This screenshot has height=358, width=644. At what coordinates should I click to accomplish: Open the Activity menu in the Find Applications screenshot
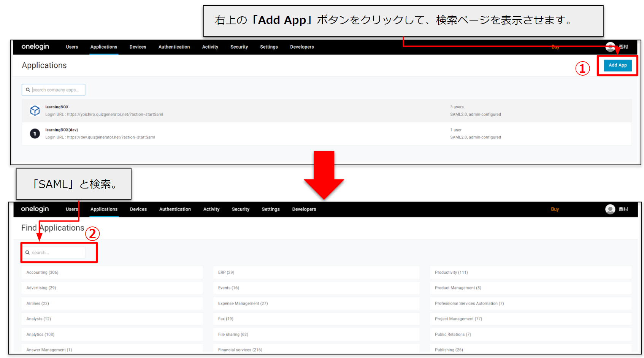211,209
